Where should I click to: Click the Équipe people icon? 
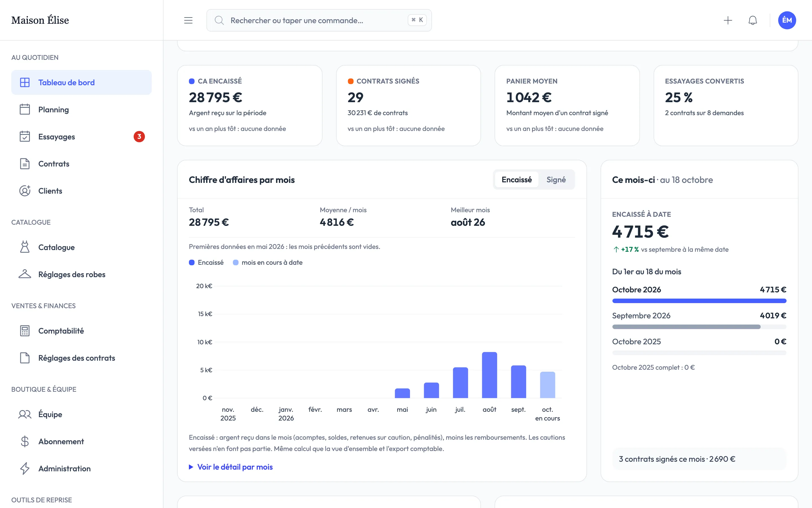coord(25,414)
